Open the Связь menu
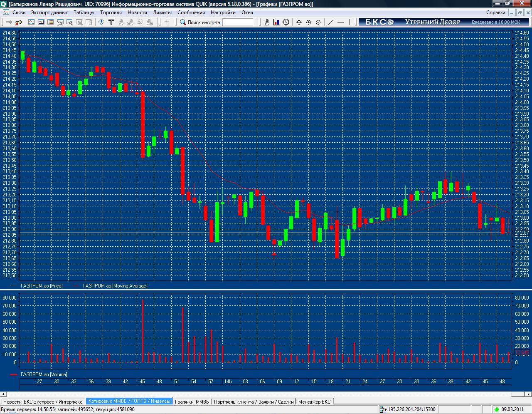 pos(19,12)
